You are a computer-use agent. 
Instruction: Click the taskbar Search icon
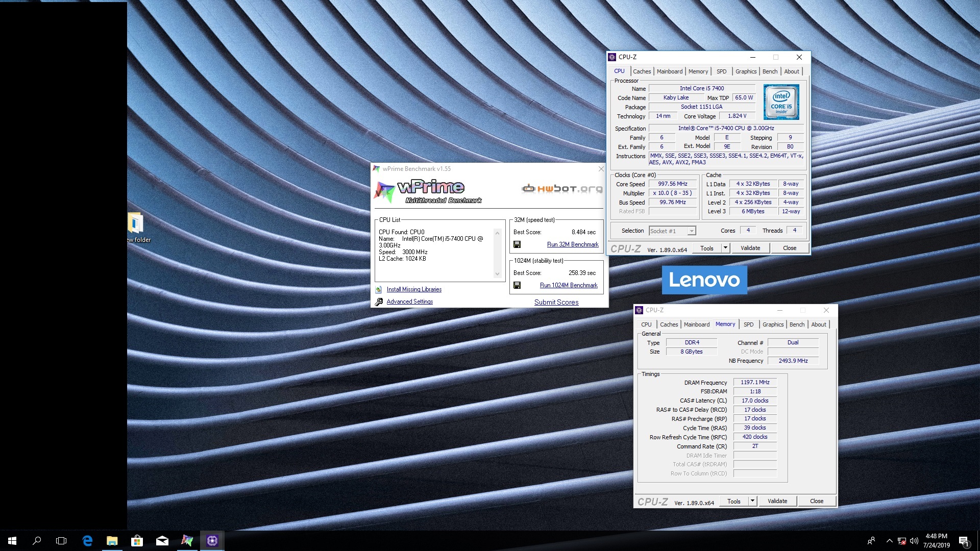click(37, 541)
